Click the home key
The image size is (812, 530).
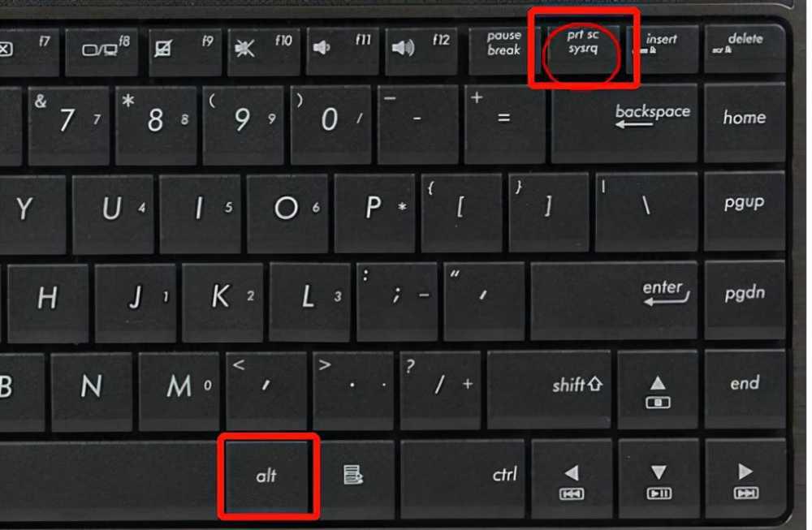(745, 123)
